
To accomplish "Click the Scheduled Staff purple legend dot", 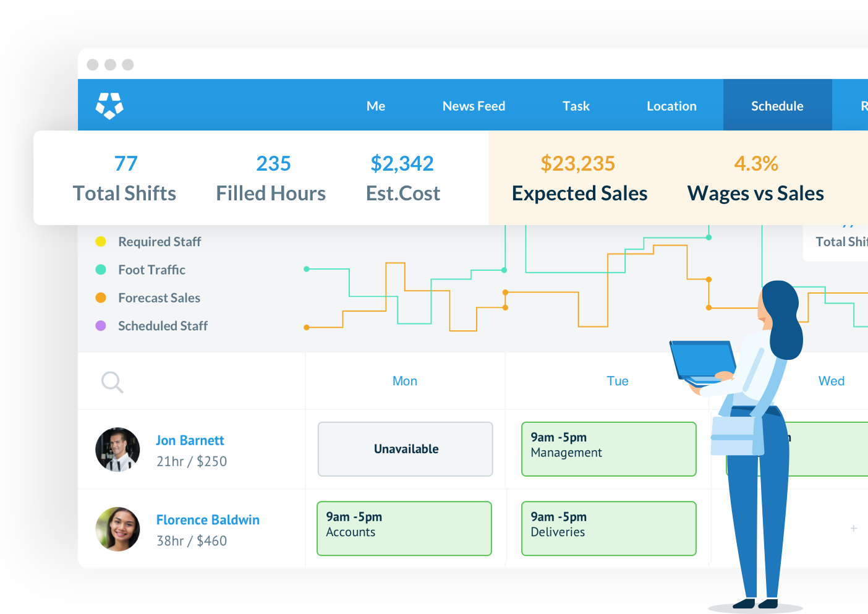I will 101,326.
